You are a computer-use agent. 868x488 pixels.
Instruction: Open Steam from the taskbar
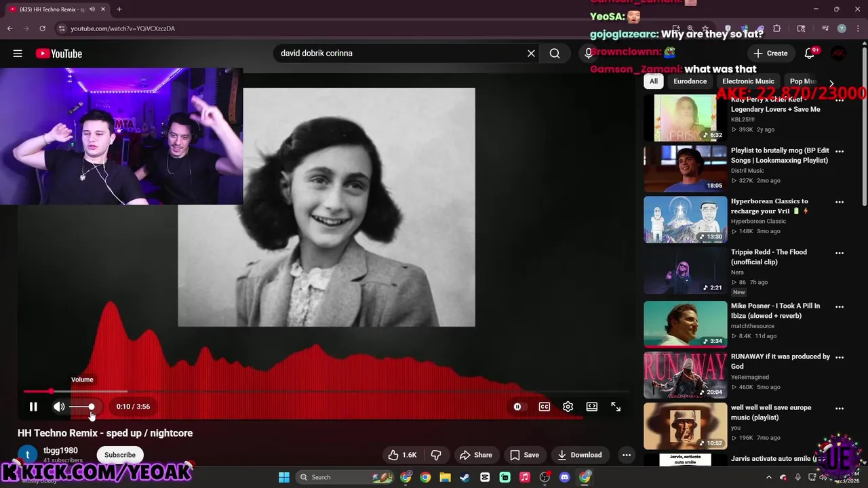pos(465,477)
